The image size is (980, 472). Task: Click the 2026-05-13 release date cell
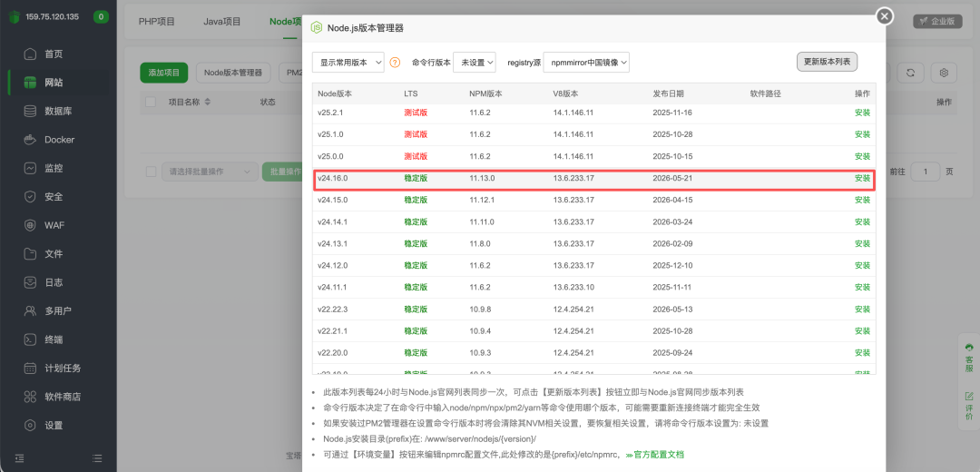672,310
